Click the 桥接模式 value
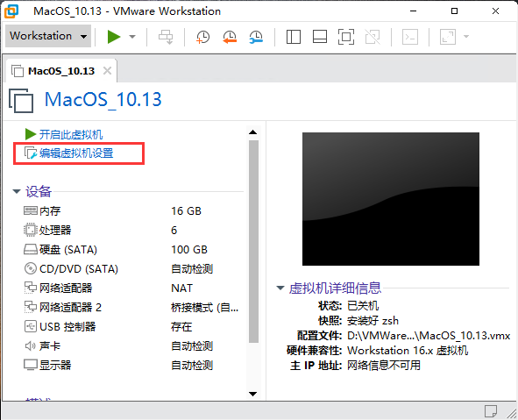Image resolution: width=518 pixels, height=420 pixels. [x=204, y=307]
